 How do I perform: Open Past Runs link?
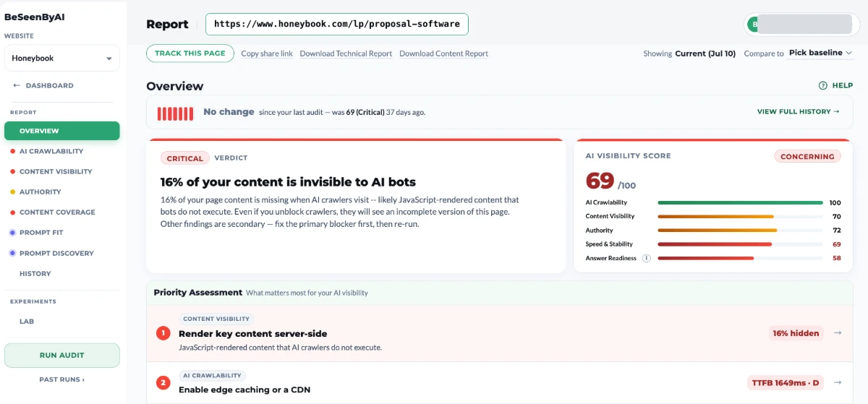point(62,379)
